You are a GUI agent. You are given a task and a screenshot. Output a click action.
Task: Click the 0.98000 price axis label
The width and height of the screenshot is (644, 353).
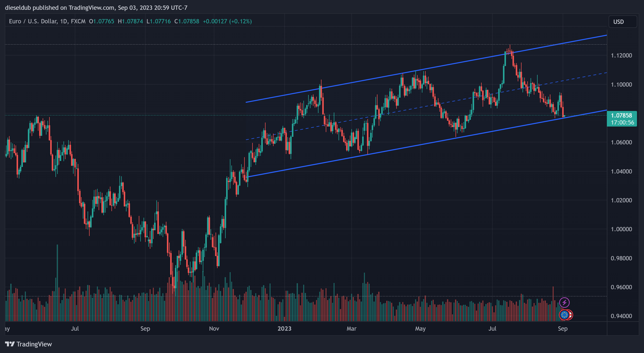(621, 258)
